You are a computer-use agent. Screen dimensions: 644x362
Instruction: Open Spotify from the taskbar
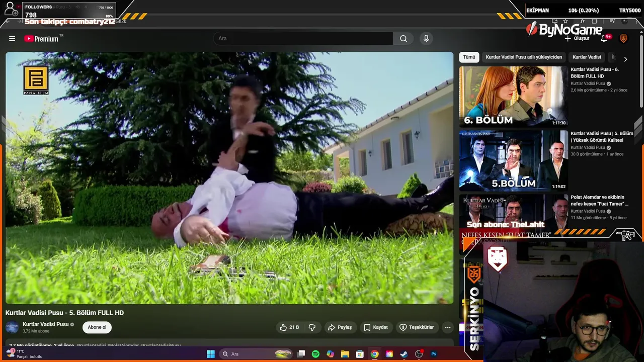click(315, 354)
